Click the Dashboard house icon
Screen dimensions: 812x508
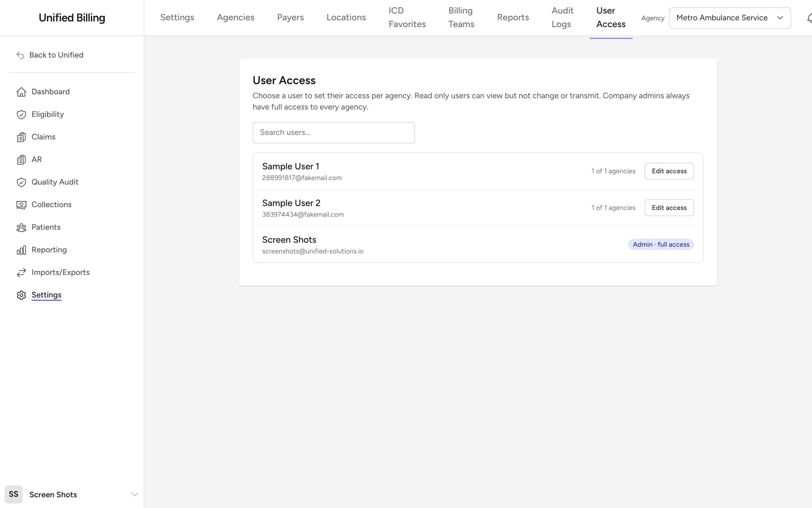pos(21,92)
